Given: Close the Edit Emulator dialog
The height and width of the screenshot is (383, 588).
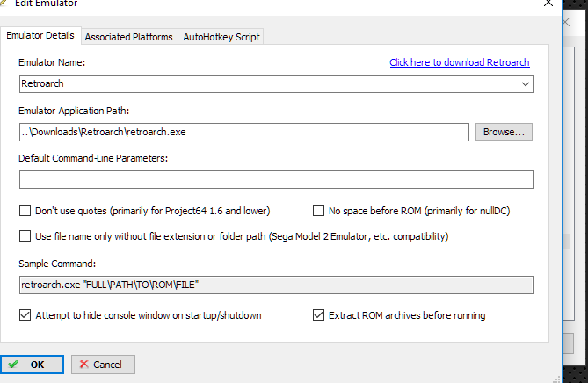Looking at the screenshot, I should click(548, 4).
